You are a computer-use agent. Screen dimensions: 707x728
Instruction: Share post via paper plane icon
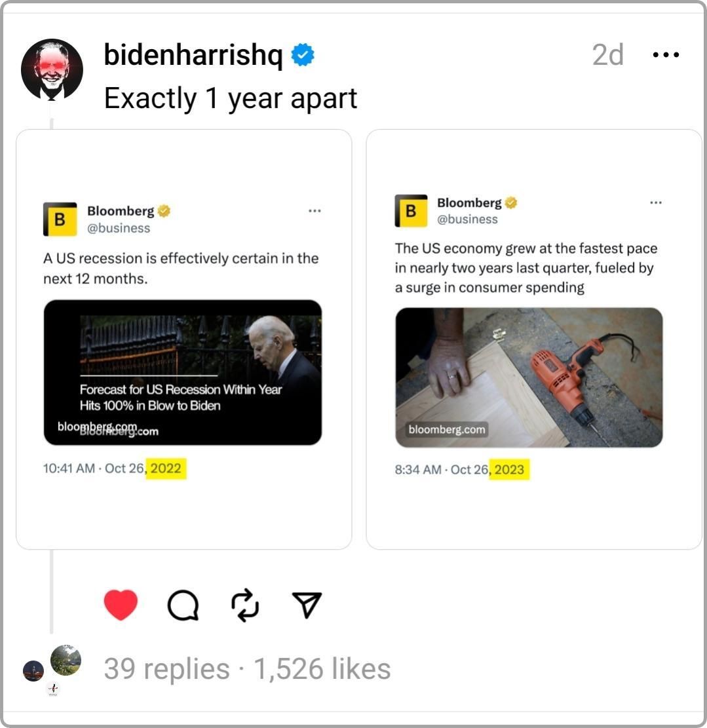pyautogui.click(x=307, y=605)
